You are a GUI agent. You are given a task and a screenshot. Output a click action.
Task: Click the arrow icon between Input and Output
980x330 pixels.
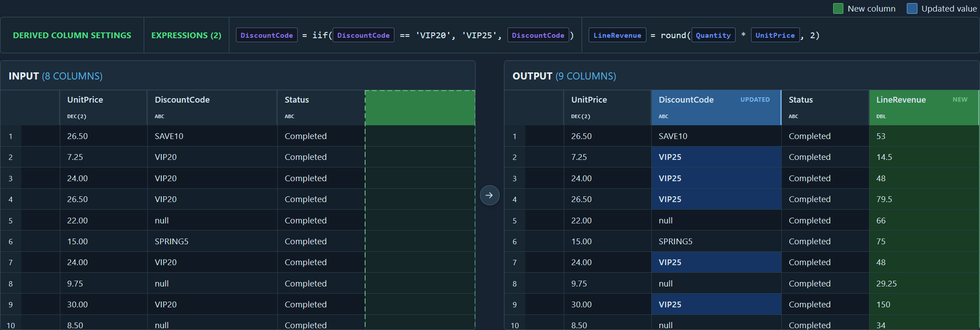tap(489, 195)
